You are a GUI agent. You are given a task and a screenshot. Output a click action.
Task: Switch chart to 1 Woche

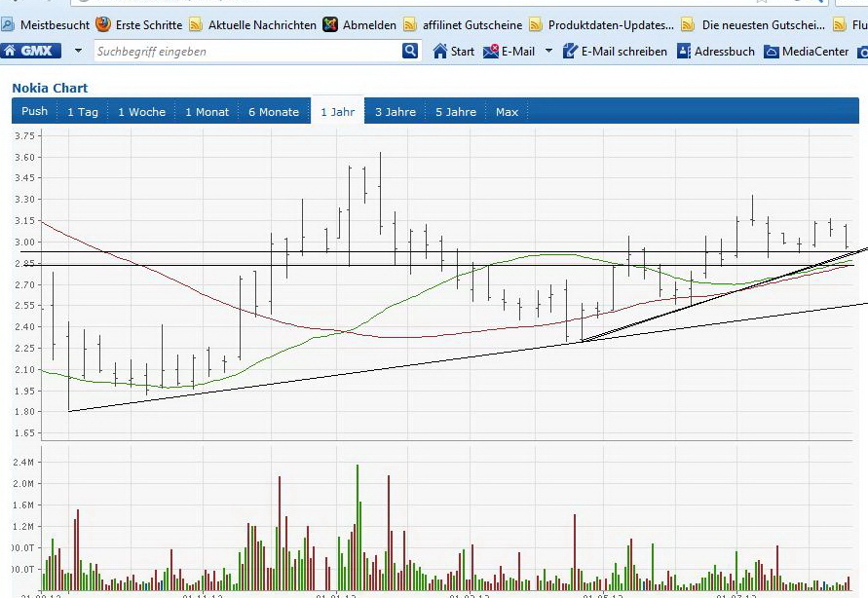(x=141, y=112)
